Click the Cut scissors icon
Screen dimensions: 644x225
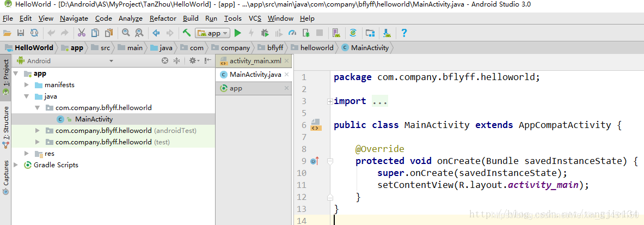82,33
